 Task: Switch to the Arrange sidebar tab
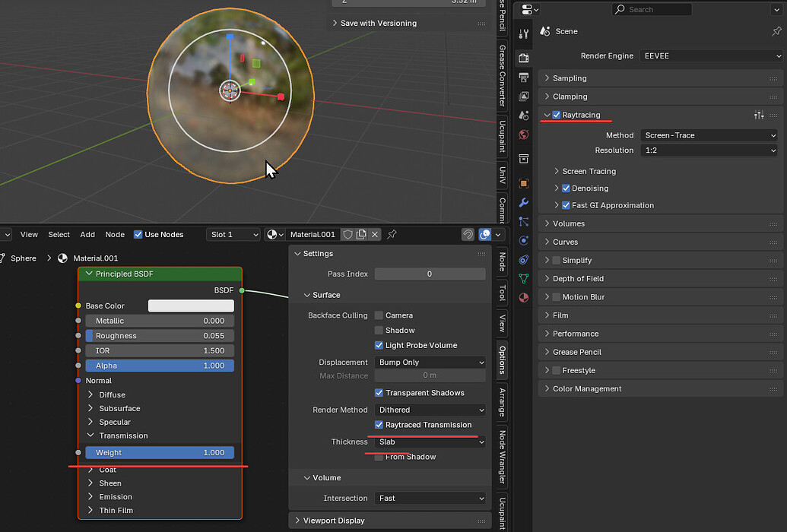502,402
